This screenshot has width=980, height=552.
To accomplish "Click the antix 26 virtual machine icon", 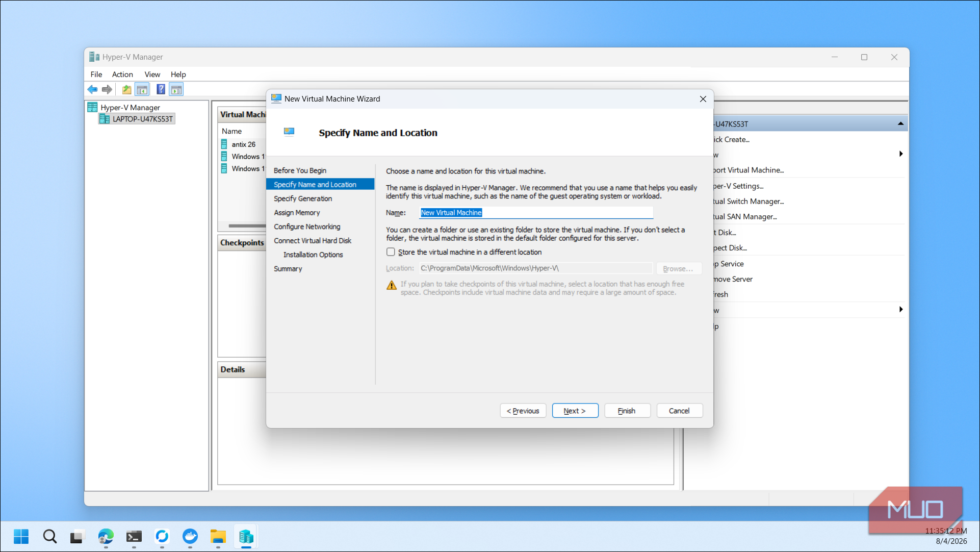I will (224, 144).
